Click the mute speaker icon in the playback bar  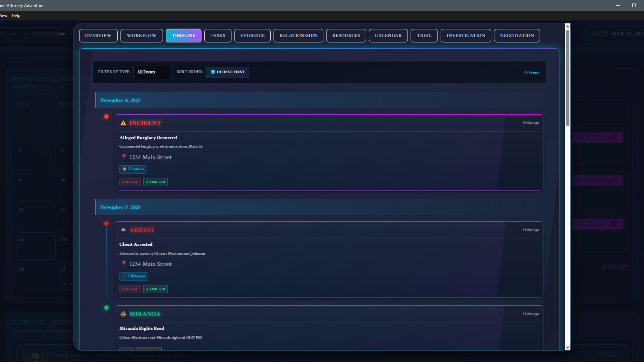[25, 34]
